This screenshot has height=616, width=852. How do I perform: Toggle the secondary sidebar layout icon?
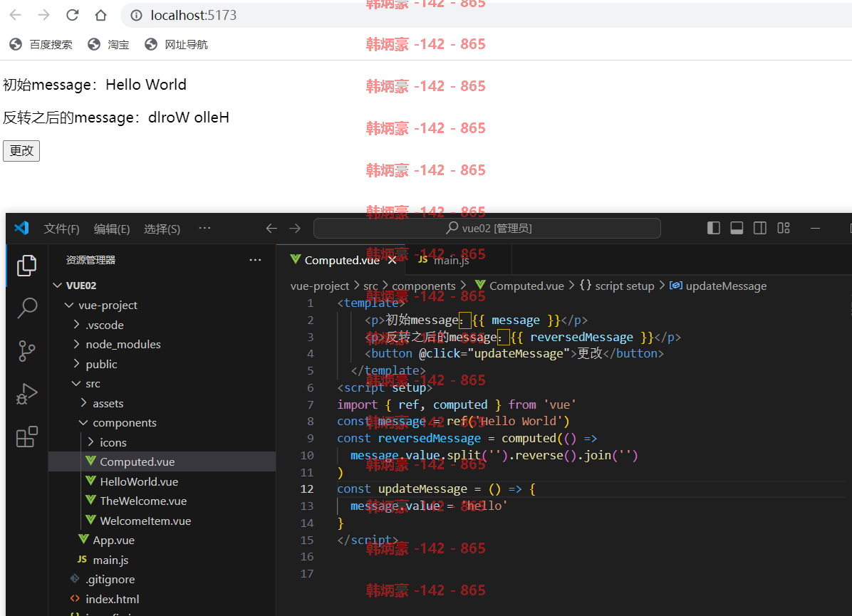click(x=760, y=228)
